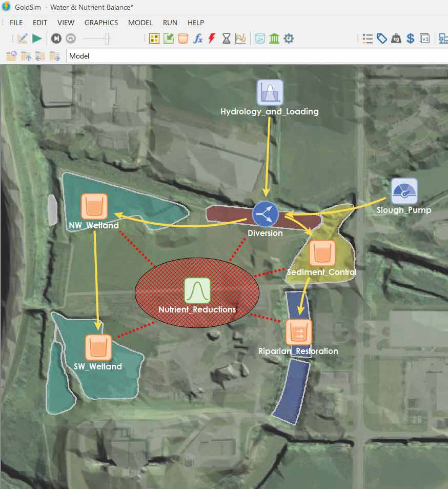Open the MODEL menu
This screenshot has height=489, width=448.
(x=140, y=23)
